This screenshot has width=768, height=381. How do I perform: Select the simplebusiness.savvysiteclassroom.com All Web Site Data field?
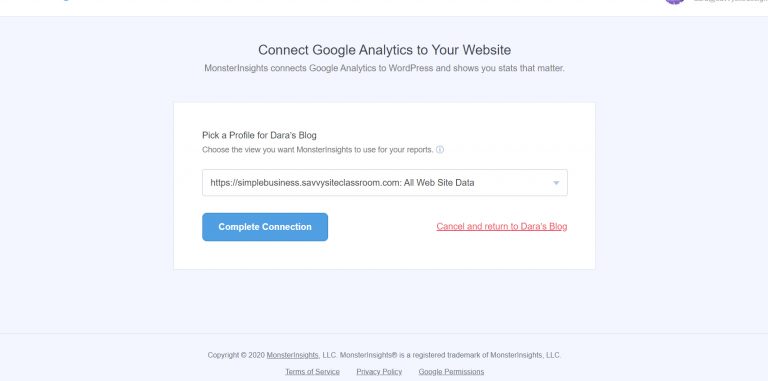tap(384, 183)
